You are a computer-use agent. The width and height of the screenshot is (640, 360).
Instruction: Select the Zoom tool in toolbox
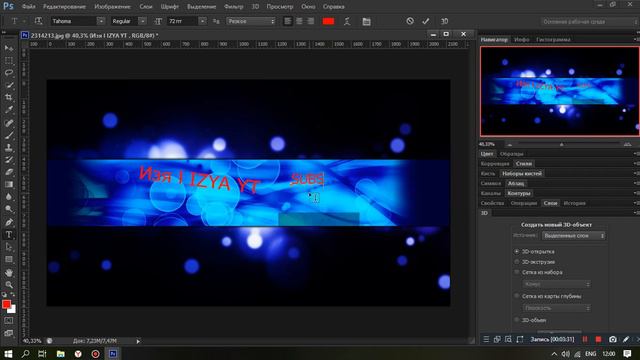point(9,284)
